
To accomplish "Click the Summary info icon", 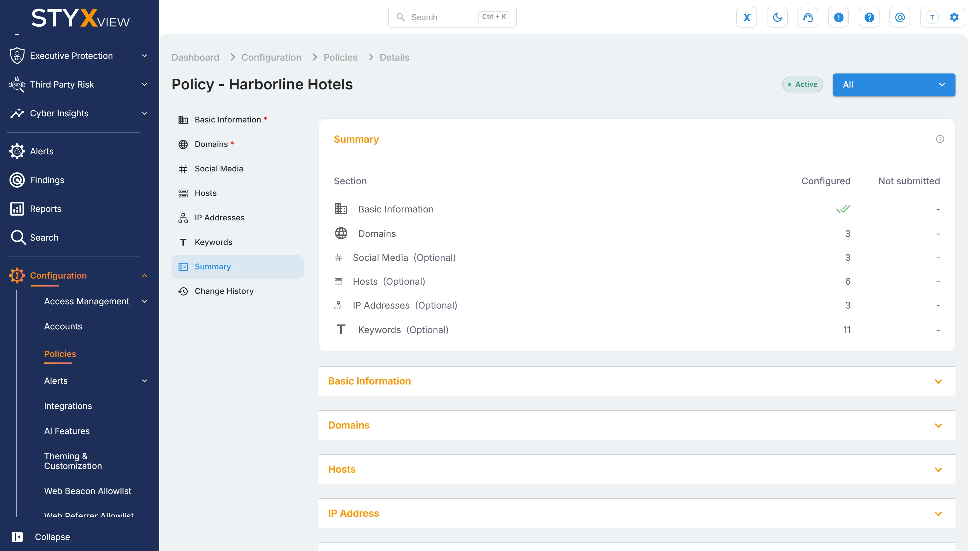I will pos(940,139).
